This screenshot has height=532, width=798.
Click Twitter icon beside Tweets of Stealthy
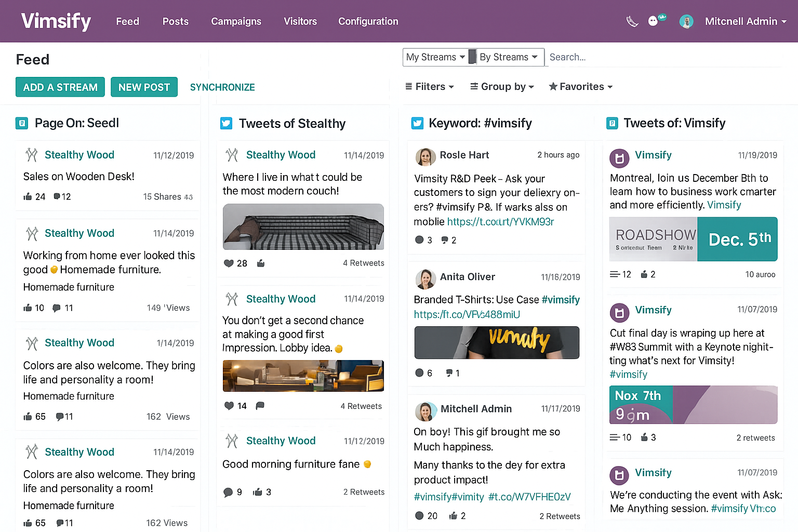pos(226,123)
